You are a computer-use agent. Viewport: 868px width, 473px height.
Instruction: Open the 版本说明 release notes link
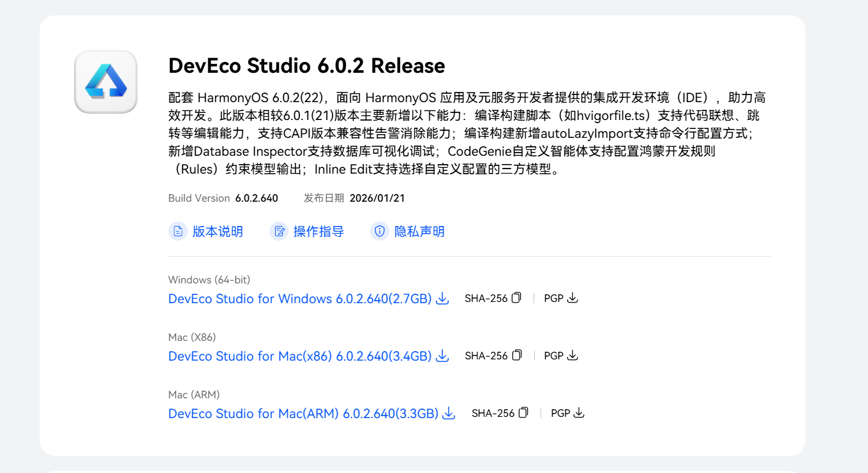tap(218, 232)
